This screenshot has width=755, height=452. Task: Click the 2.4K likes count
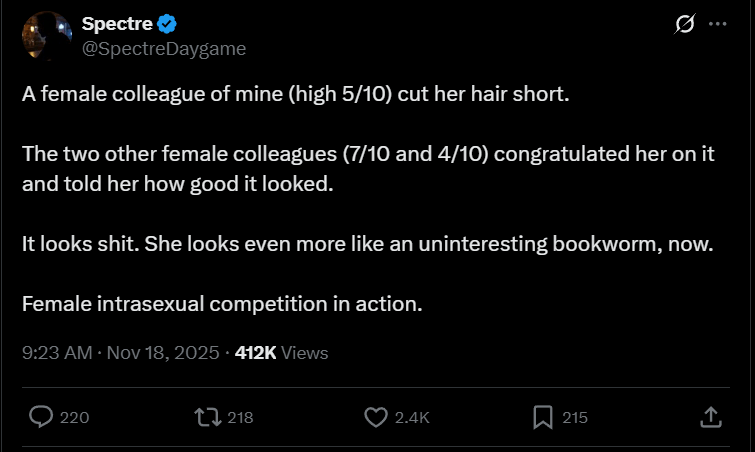pos(412,418)
